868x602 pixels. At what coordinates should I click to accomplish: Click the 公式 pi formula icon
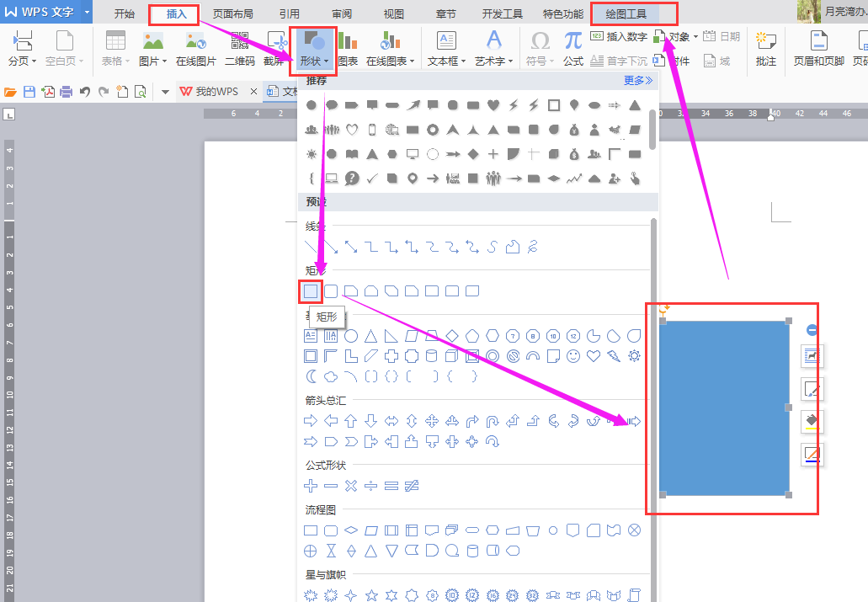pyautogui.click(x=573, y=49)
